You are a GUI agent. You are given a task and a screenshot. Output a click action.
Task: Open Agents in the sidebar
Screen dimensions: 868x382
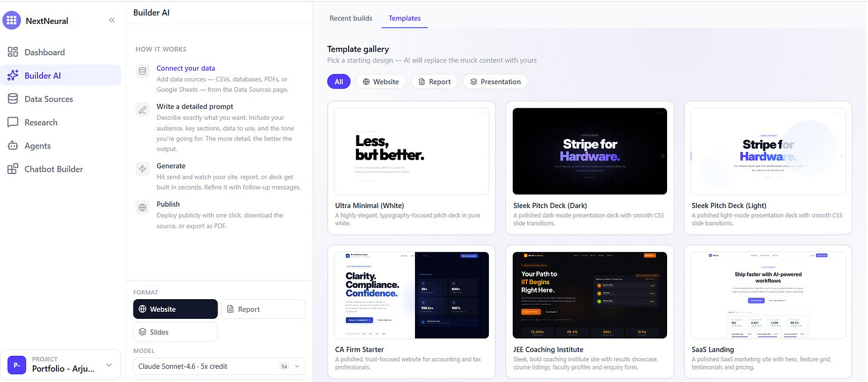tap(61, 145)
